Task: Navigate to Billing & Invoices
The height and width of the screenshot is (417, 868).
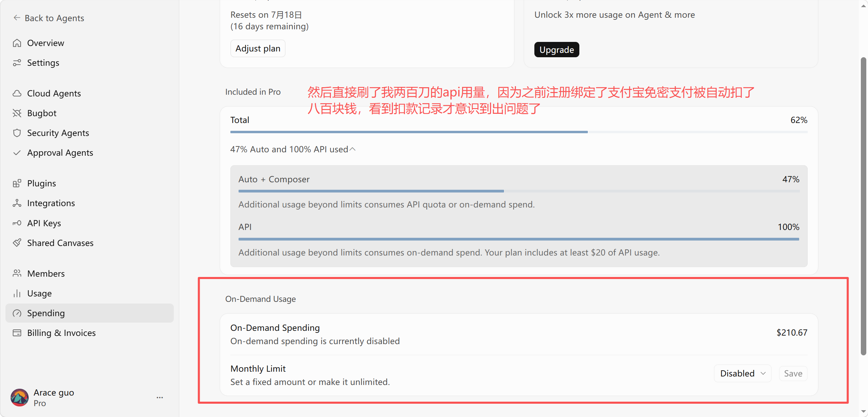Action: [x=90, y=333]
